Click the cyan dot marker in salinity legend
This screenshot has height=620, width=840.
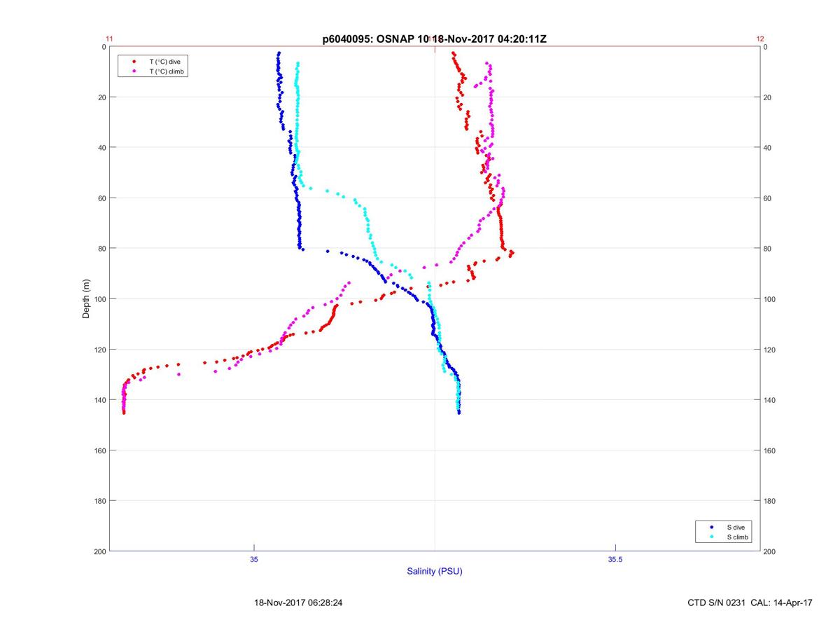click(711, 537)
